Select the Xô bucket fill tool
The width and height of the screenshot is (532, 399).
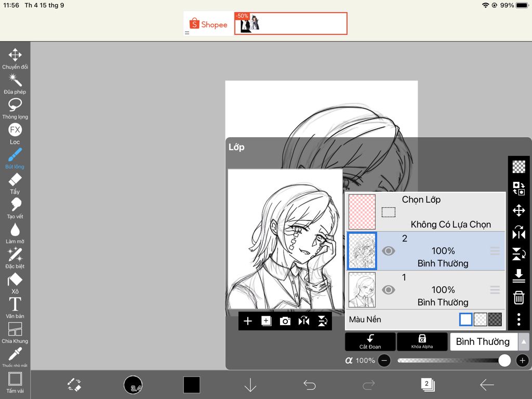point(15,283)
